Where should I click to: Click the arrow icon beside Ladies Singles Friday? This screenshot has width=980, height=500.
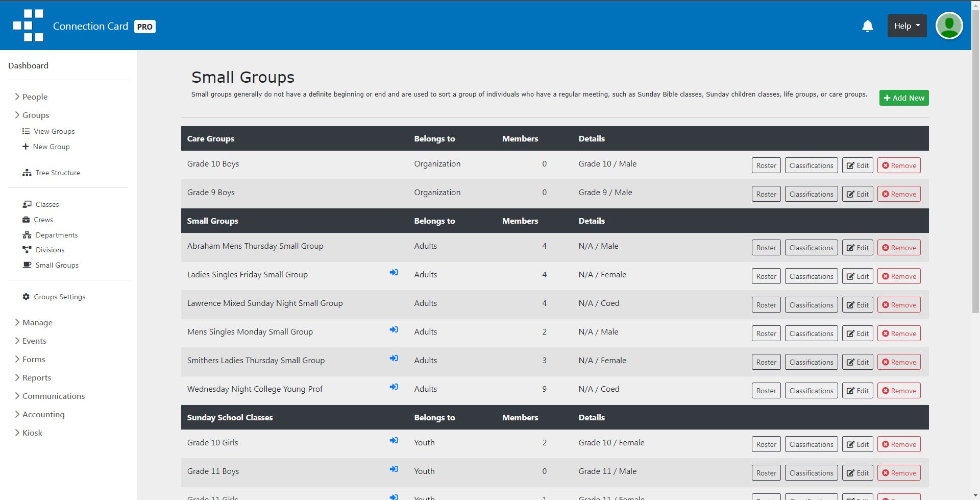pyautogui.click(x=394, y=273)
